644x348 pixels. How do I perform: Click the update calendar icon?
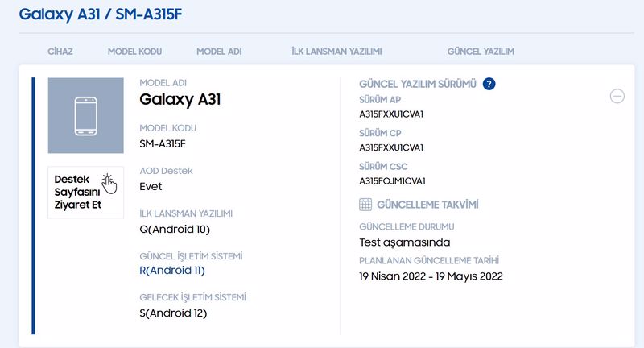pos(365,204)
